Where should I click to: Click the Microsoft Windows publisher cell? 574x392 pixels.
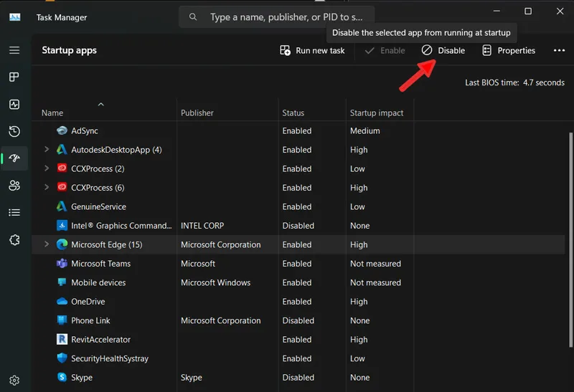click(216, 282)
